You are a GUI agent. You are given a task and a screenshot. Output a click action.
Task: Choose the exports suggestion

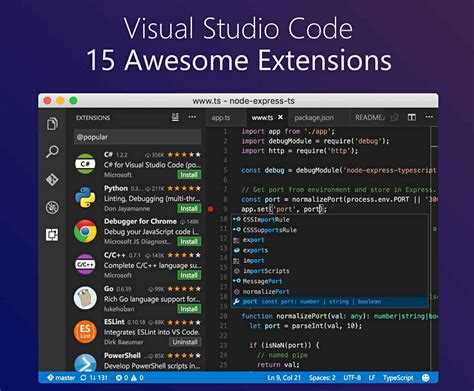pyautogui.click(x=330, y=250)
